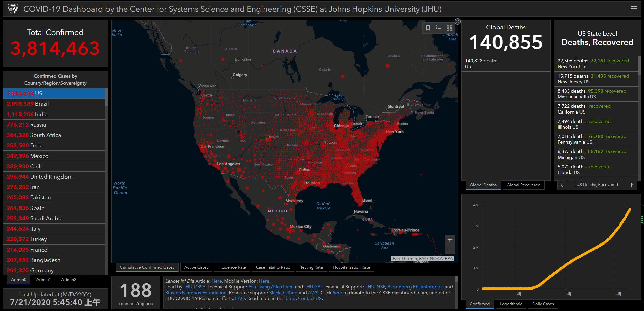
Task: Choose India in the country list
Action: tap(54, 114)
